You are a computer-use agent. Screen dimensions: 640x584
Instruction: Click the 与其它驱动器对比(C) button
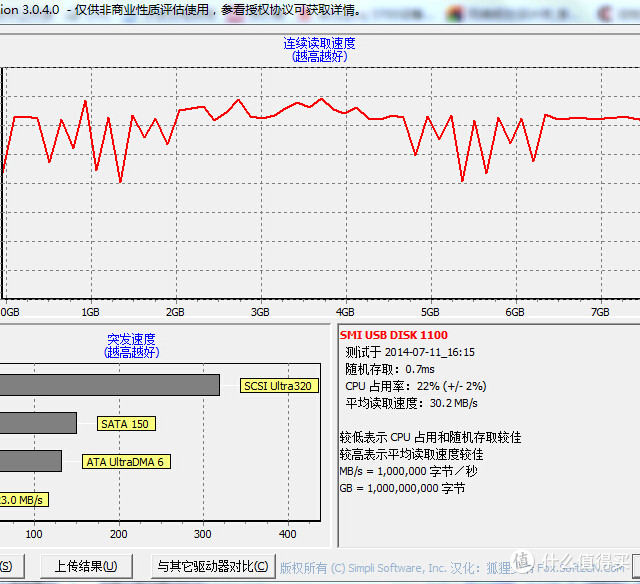tap(213, 566)
